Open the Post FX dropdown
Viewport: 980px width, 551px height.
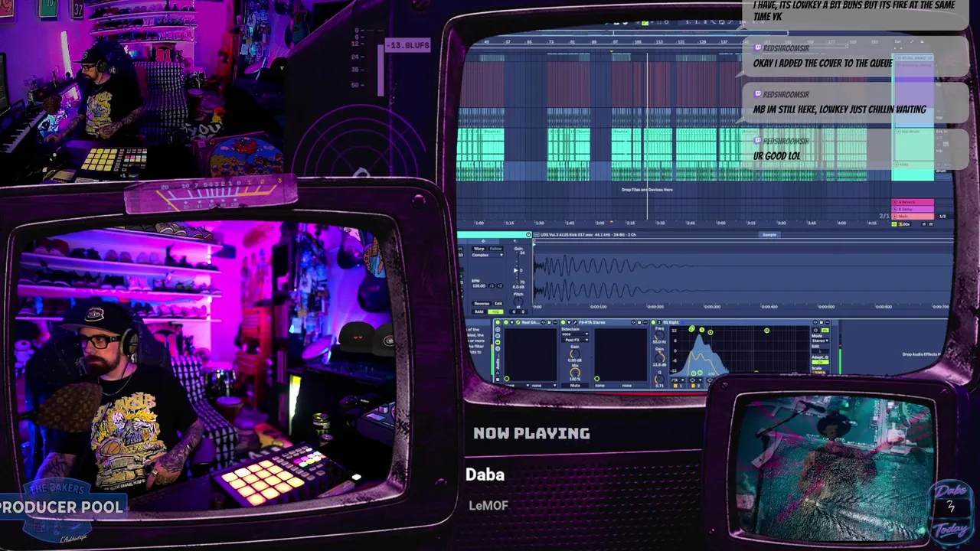[x=575, y=340]
